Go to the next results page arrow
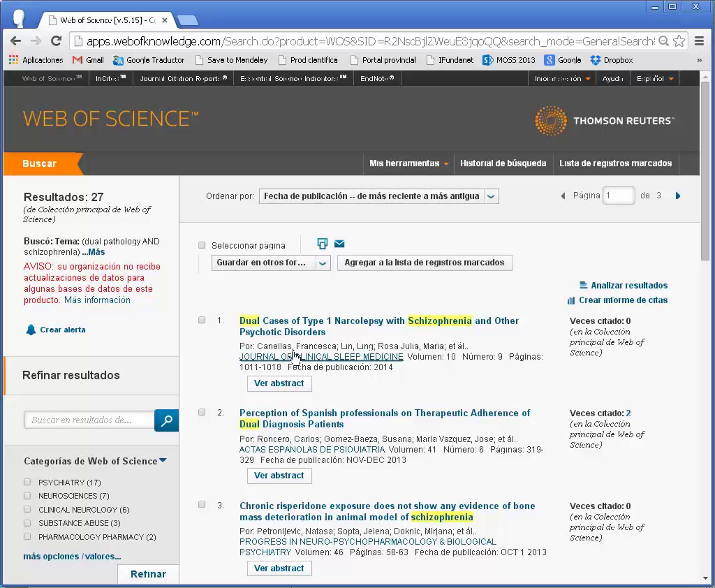The height and width of the screenshot is (588, 715). (678, 196)
